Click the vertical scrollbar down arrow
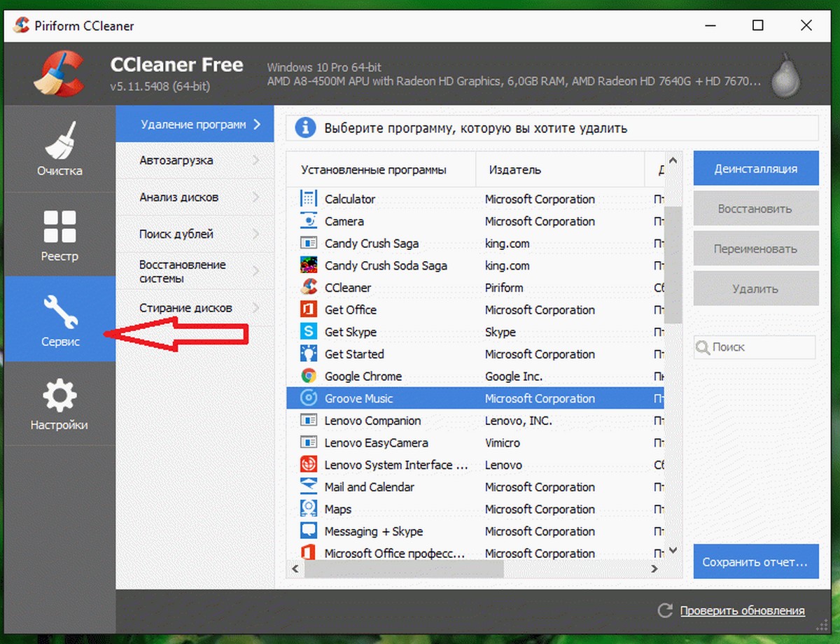The width and height of the screenshot is (840, 644). coord(673,552)
